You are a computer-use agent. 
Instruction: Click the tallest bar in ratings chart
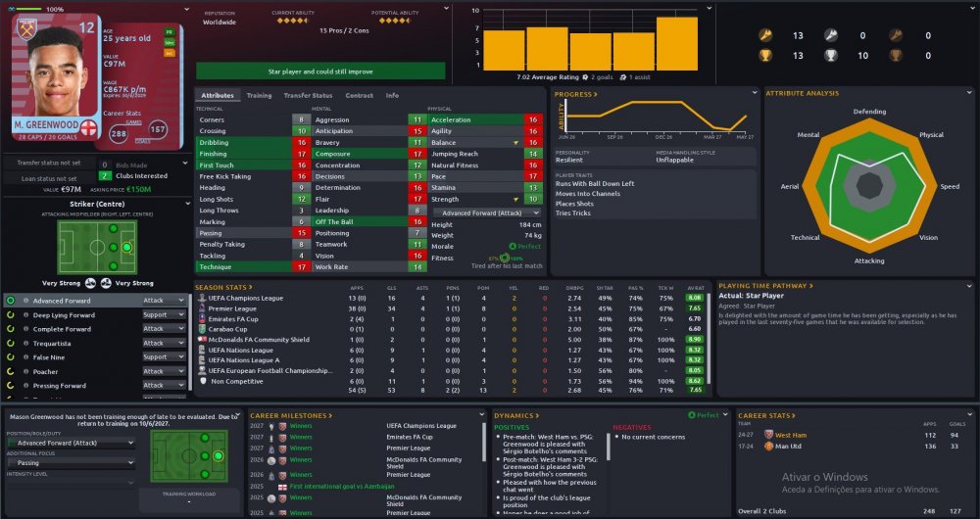click(677, 44)
